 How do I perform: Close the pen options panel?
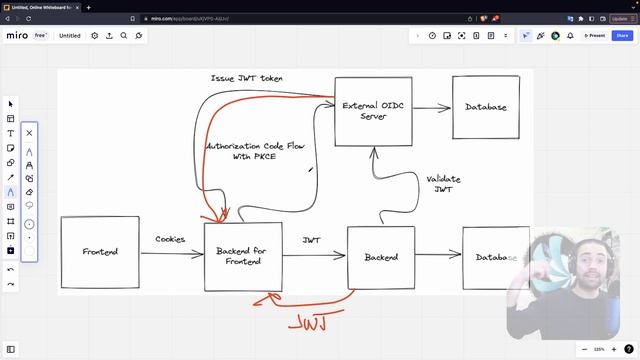pyautogui.click(x=29, y=133)
